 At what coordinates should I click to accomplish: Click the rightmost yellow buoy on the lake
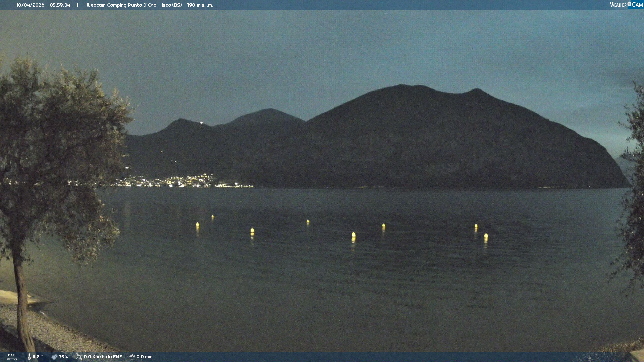[486, 236]
